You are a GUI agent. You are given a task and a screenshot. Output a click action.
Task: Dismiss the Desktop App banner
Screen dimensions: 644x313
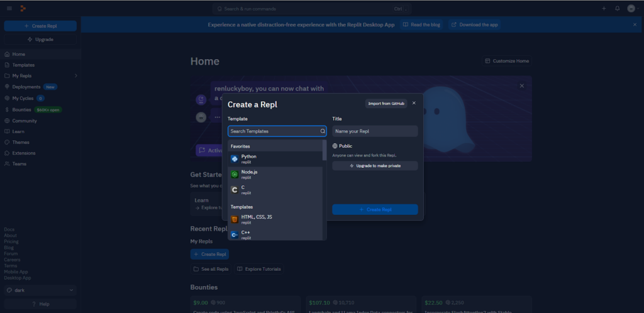(635, 25)
